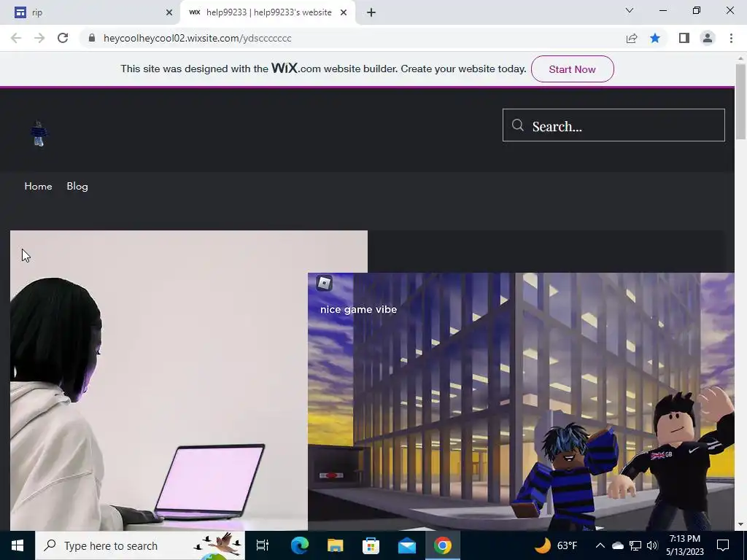Viewport: 747px width, 560px height.
Task: Open the clock showing 7:13 PM
Action: [684, 545]
